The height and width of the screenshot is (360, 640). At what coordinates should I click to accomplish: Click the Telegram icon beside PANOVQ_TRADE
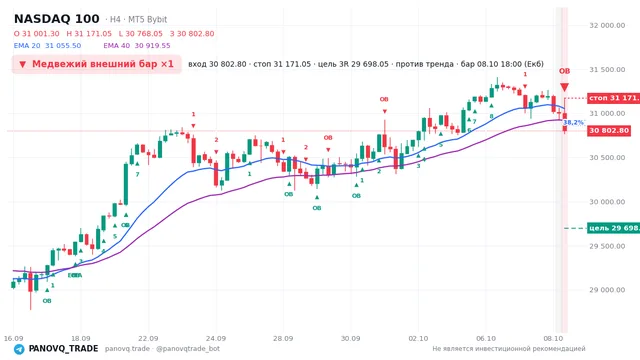(x=19, y=349)
